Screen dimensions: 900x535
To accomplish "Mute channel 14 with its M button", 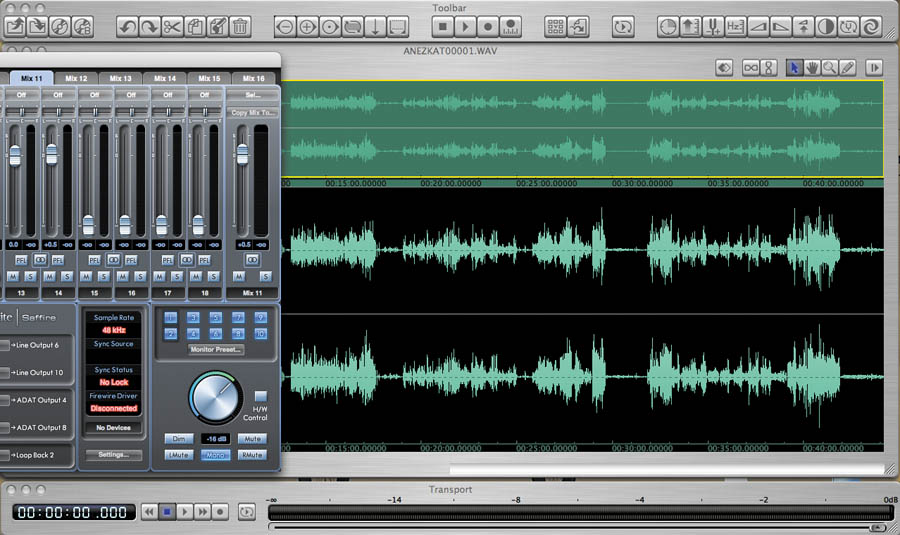I will (x=48, y=276).
